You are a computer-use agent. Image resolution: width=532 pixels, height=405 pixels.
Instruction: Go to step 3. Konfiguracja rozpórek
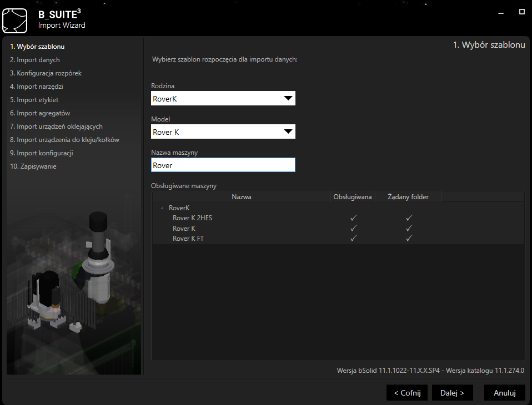coord(46,73)
